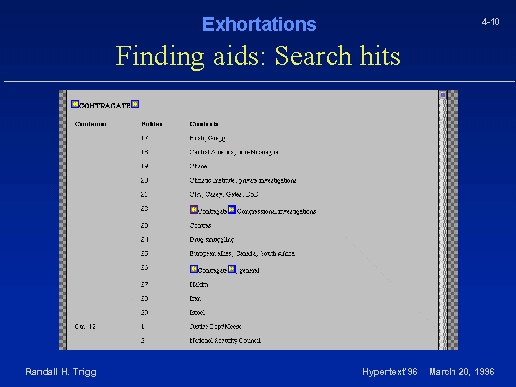The image size is (516, 387).
Task: Click next-hit arrow after CONTRAGATE heading
Action: [x=135, y=104]
